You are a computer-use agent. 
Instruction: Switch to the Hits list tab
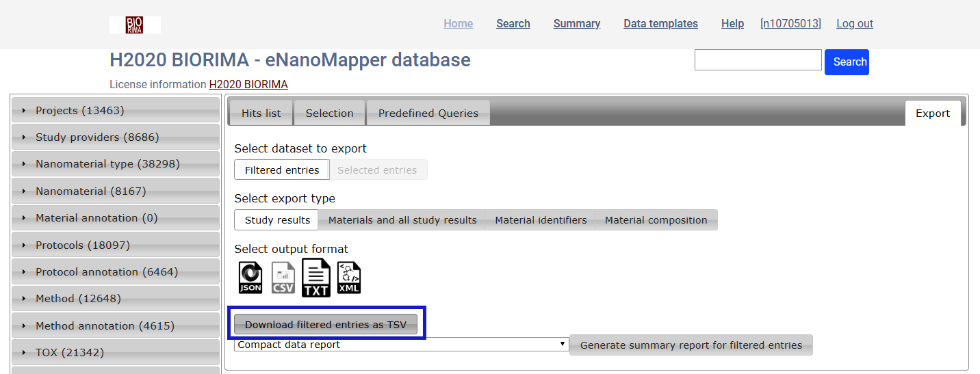tap(261, 113)
